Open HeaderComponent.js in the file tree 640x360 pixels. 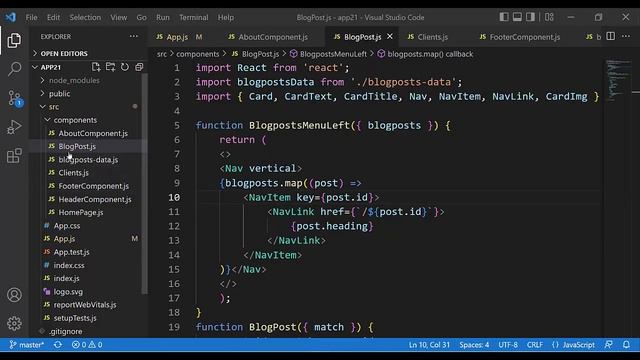pos(95,199)
